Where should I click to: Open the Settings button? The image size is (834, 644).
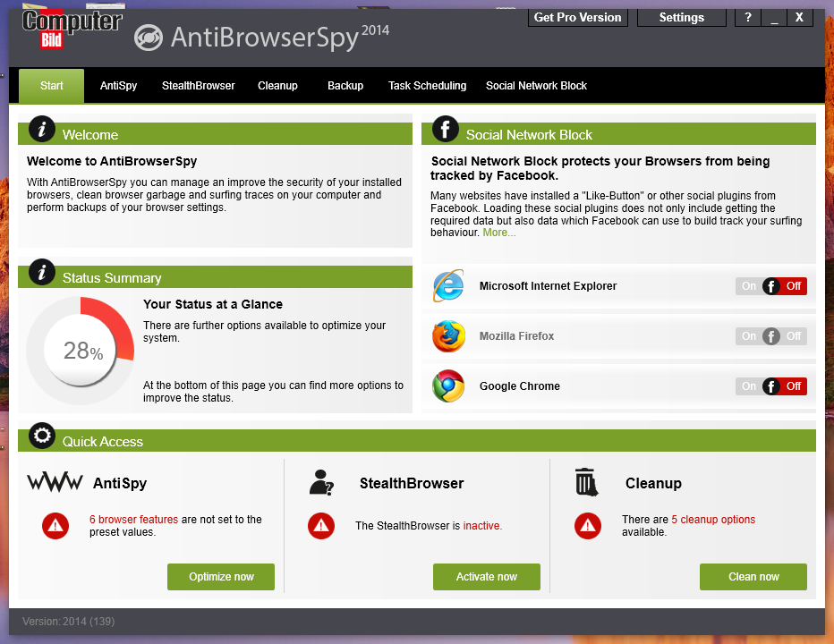(x=681, y=18)
